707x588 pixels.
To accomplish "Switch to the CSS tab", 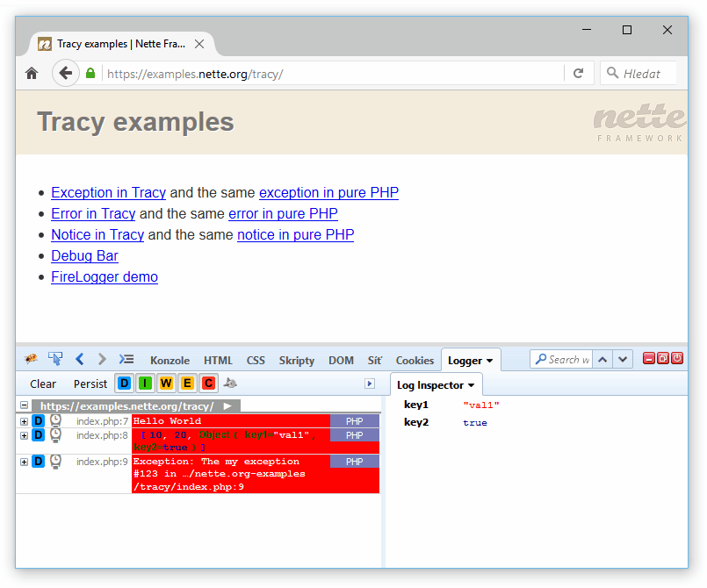I will [x=256, y=361].
